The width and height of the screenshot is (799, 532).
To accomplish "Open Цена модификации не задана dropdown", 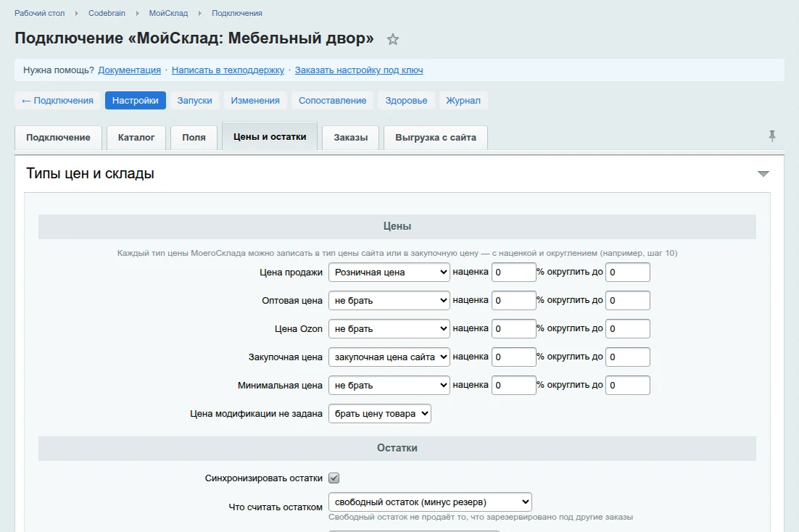I will (x=380, y=414).
